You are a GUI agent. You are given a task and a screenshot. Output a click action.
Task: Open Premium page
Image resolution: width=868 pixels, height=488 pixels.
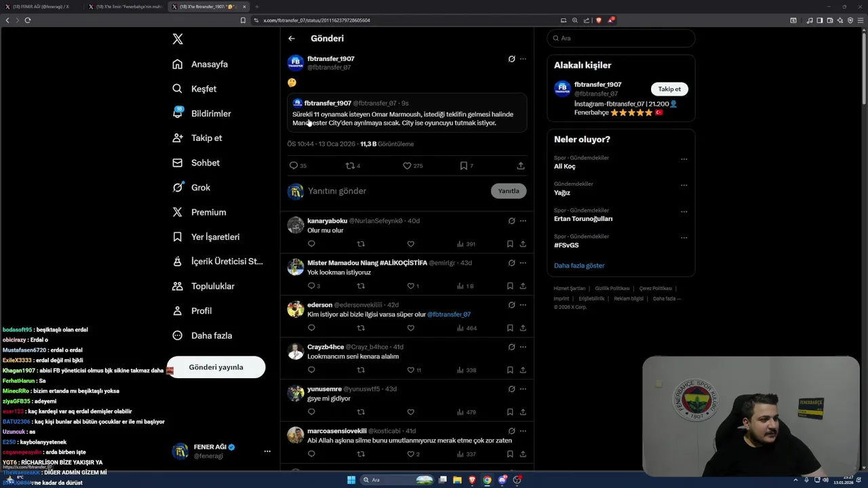click(x=199, y=212)
